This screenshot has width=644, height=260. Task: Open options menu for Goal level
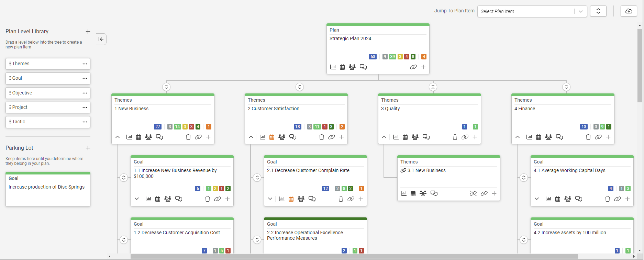(85, 78)
